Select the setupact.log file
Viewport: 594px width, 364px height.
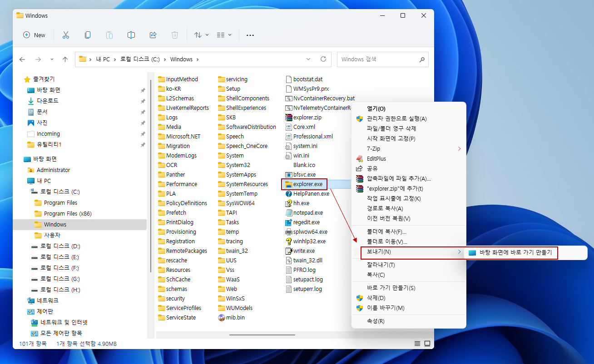coord(304,280)
